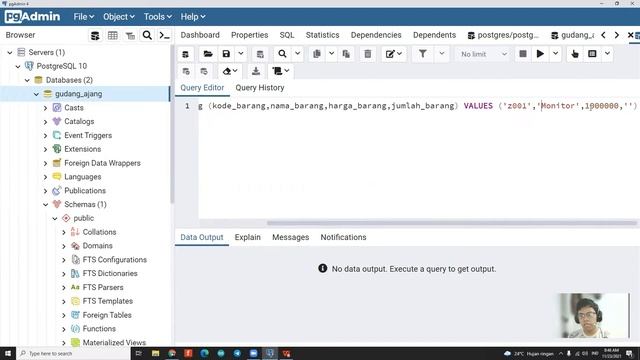This screenshot has width=640, height=360.
Task: Click the Filter funnel icon
Action: coord(423,54)
